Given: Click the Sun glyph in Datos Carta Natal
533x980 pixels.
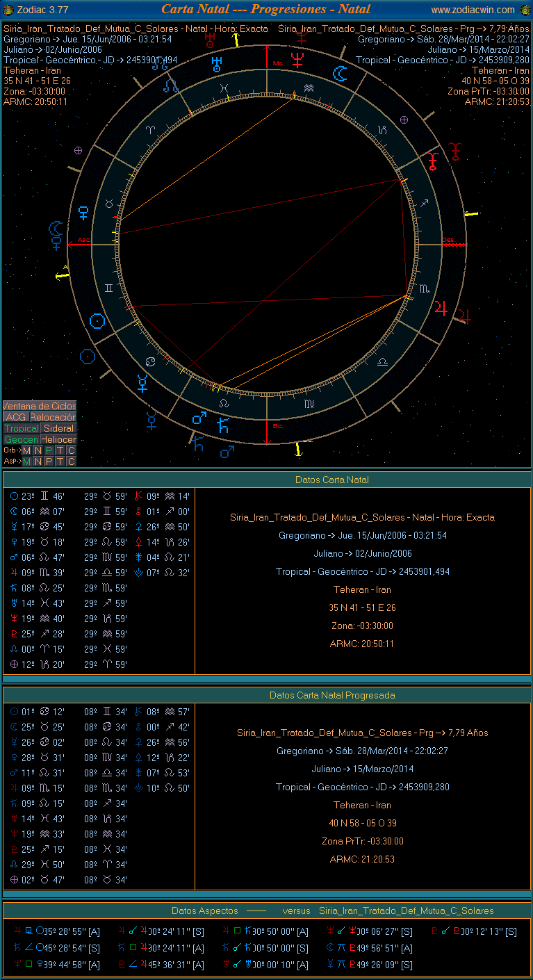Looking at the screenshot, I should click(x=14, y=496).
